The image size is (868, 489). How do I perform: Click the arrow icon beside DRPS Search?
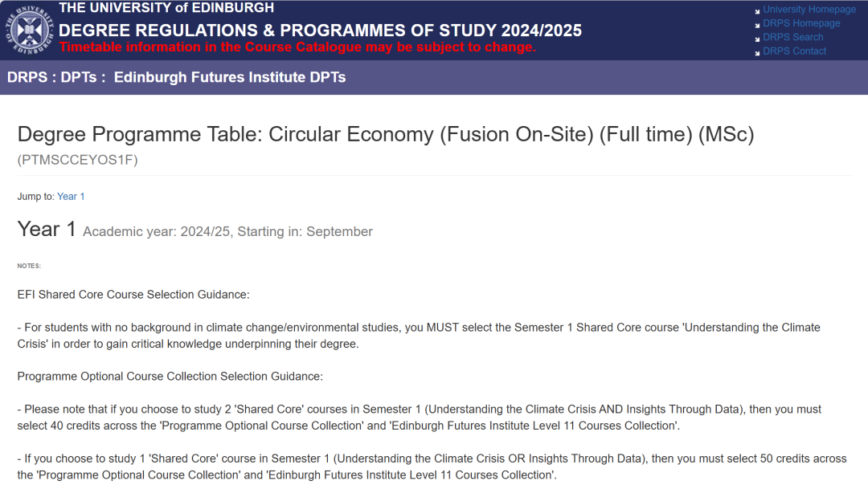pos(757,39)
